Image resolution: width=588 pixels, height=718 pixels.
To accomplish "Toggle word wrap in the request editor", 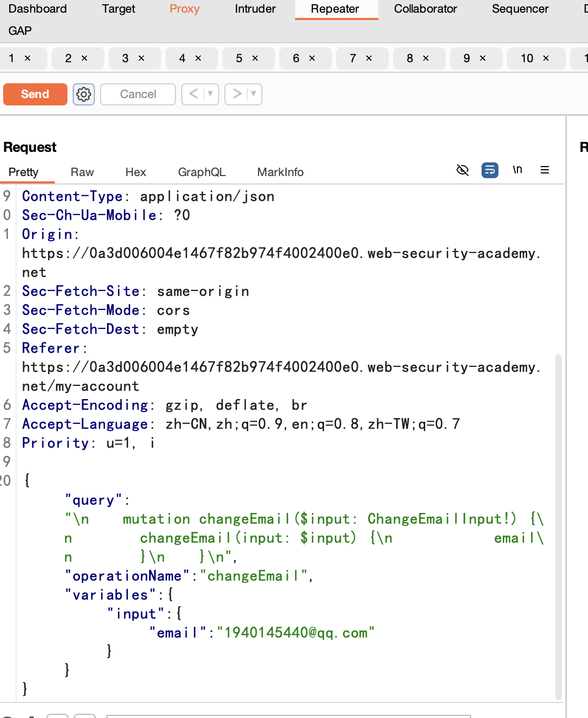I will pyautogui.click(x=490, y=170).
